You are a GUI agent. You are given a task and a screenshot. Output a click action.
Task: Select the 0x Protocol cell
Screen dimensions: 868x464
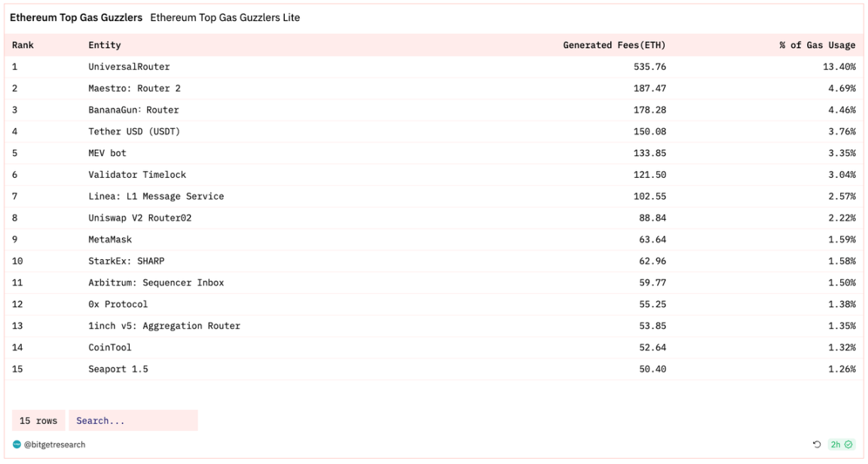118,304
